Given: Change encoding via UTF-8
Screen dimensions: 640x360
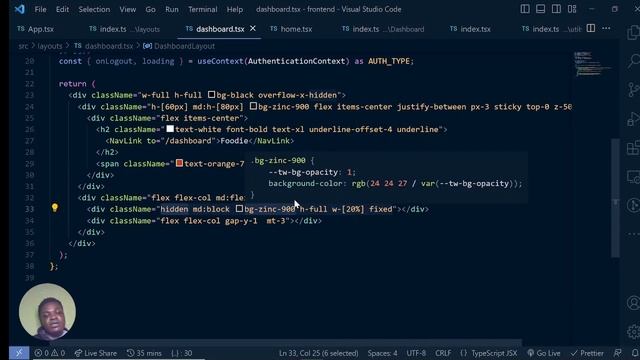Looking at the screenshot, I should coord(416,353).
